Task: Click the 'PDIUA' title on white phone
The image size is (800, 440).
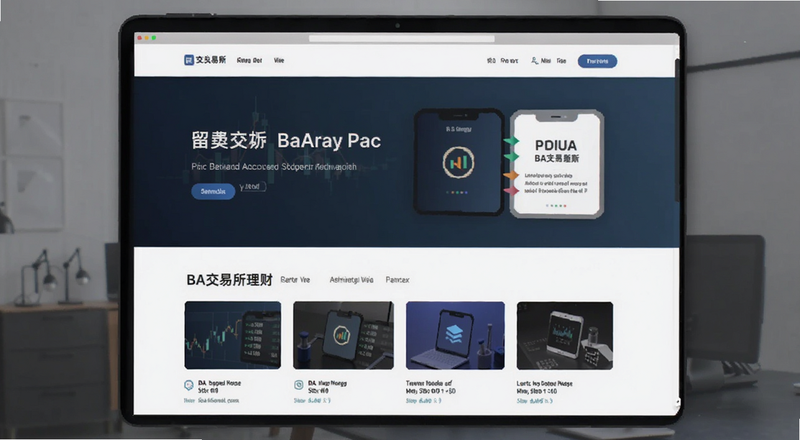Action: [x=556, y=145]
